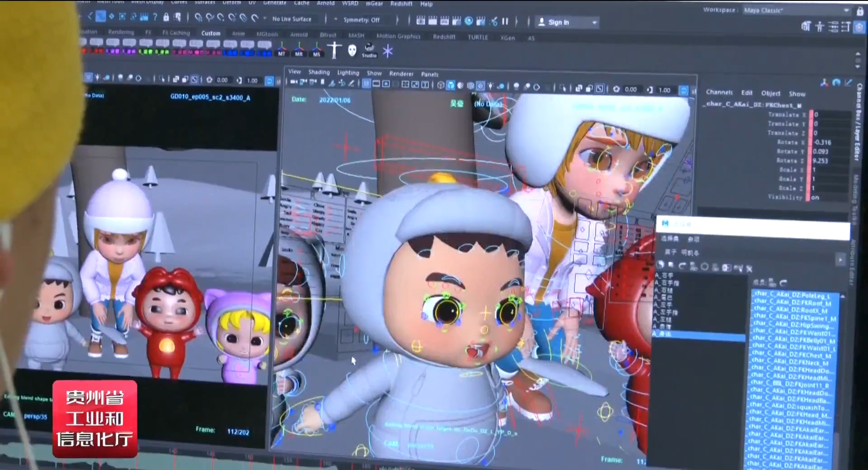Toggle X-Ray mode in right viewport toolbar

(578, 89)
